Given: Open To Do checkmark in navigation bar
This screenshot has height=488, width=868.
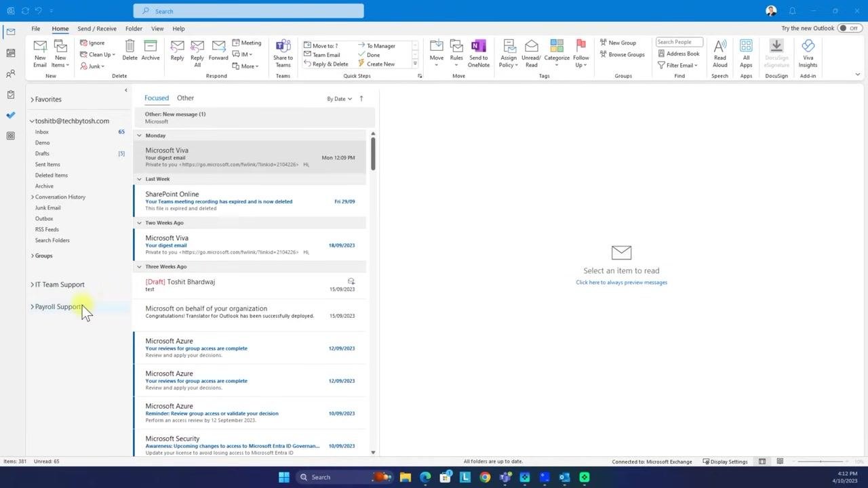Looking at the screenshot, I should (x=10, y=115).
